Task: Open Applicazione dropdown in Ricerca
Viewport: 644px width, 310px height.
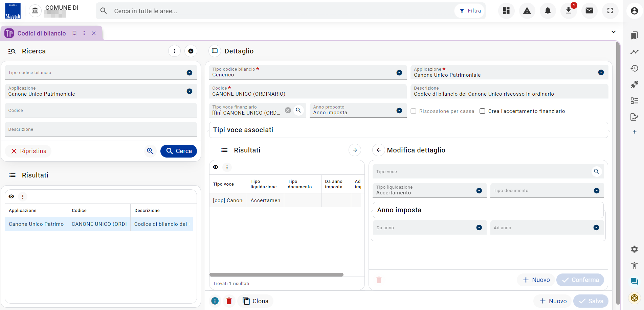Action: tap(190, 91)
